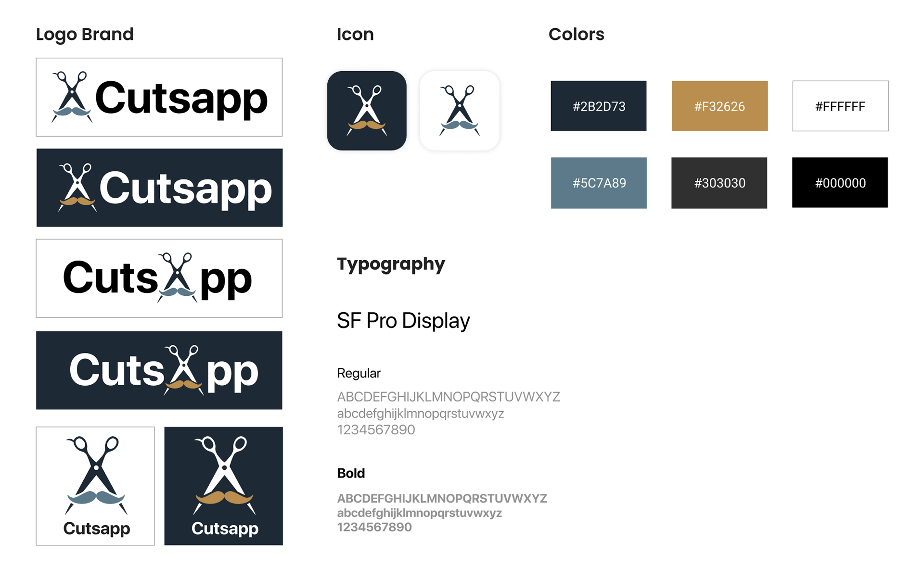Click the SF Pro Display font name

click(403, 321)
